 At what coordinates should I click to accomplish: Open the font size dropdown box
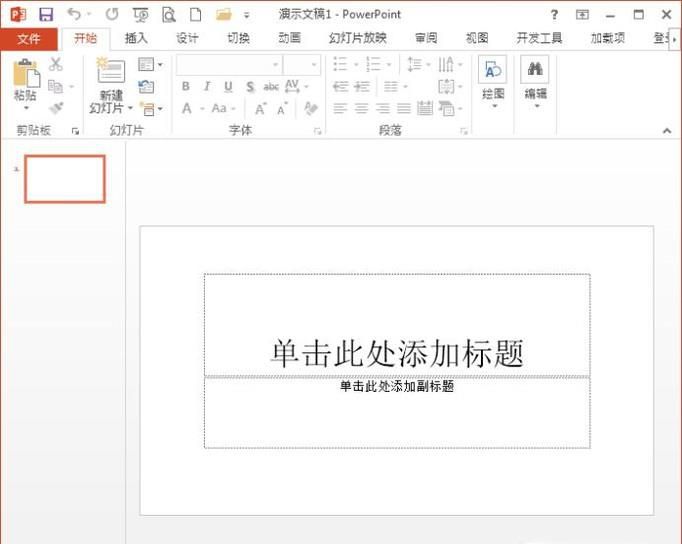point(301,64)
